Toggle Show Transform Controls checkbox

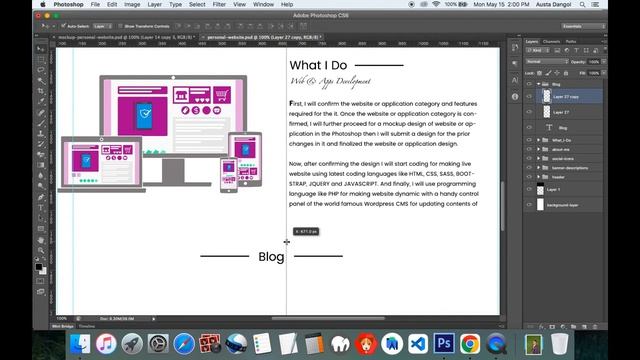coord(120,26)
